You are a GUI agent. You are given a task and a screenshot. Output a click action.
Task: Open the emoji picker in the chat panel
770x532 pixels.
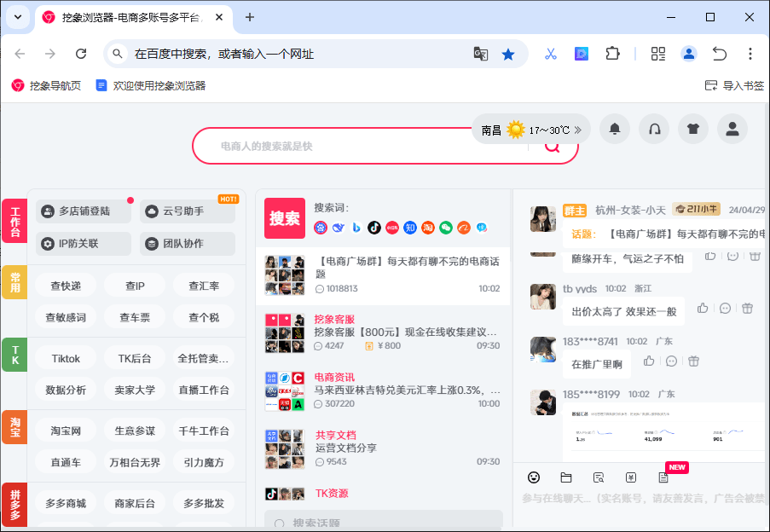[534, 477]
